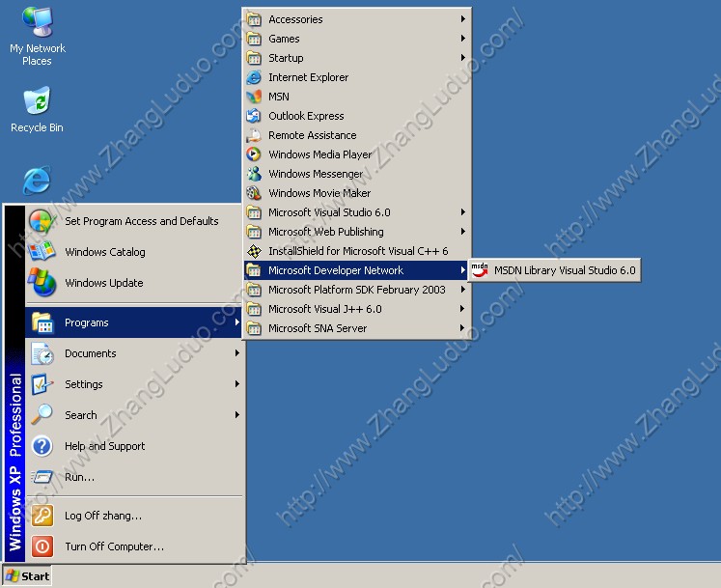Viewport: 721px width, 588px height.
Task: Click the Accessories folder icon
Action: pos(254,19)
